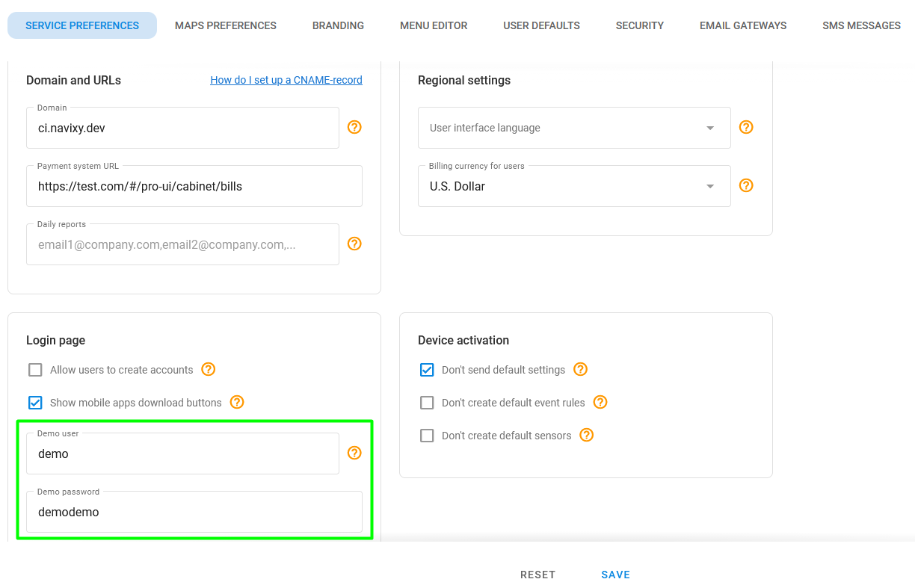
Task: Click the 'Login page' heading
Action: [x=55, y=340]
